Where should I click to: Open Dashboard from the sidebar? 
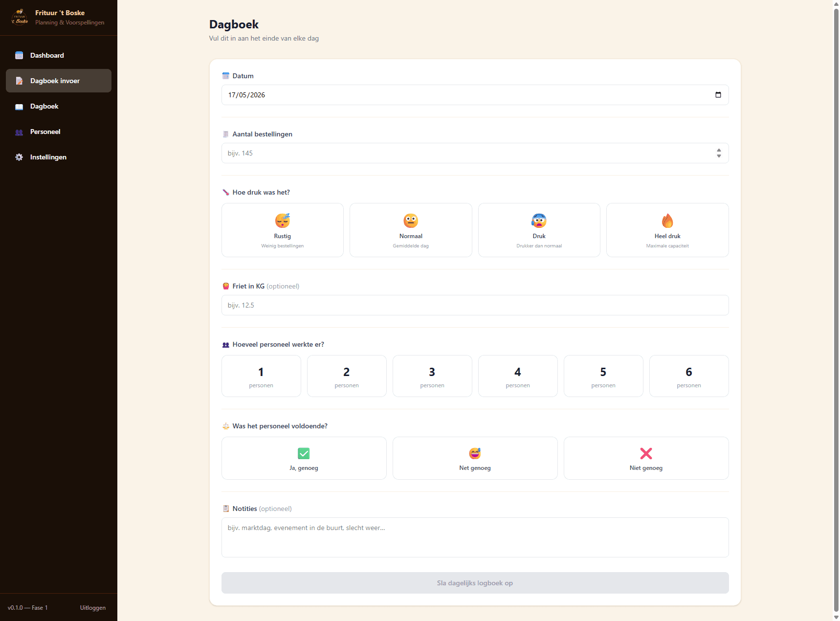tap(59, 55)
